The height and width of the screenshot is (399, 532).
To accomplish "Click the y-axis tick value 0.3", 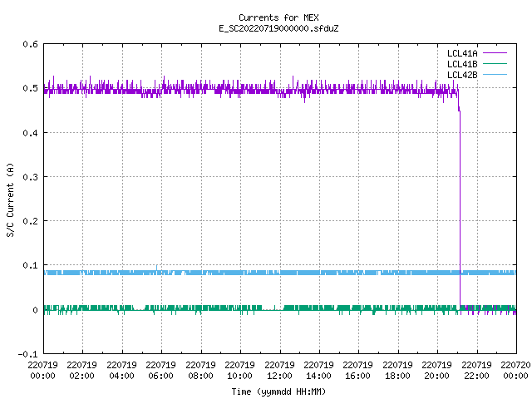I will click(30, 177).
